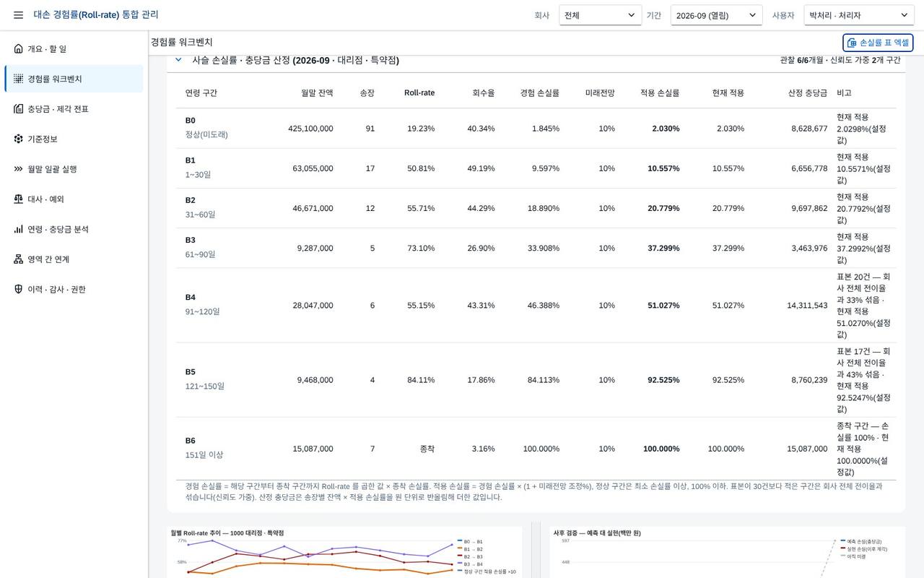
Task: Open the 회사 dropdown showing 전체
Action: pyautogui.click(x=601, y=15)
